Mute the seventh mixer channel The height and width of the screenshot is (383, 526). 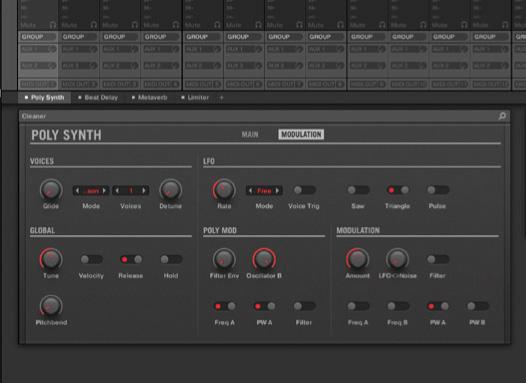275,25
